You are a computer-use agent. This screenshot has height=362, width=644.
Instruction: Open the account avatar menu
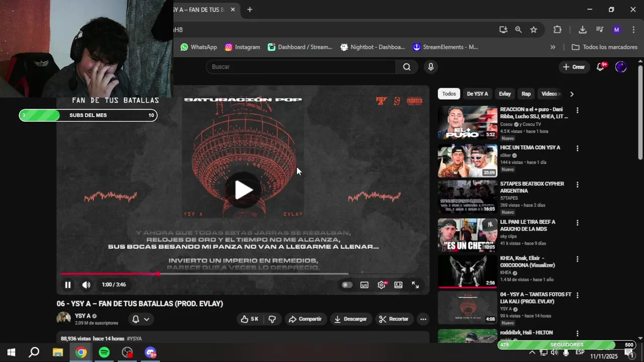coord(621,67)
